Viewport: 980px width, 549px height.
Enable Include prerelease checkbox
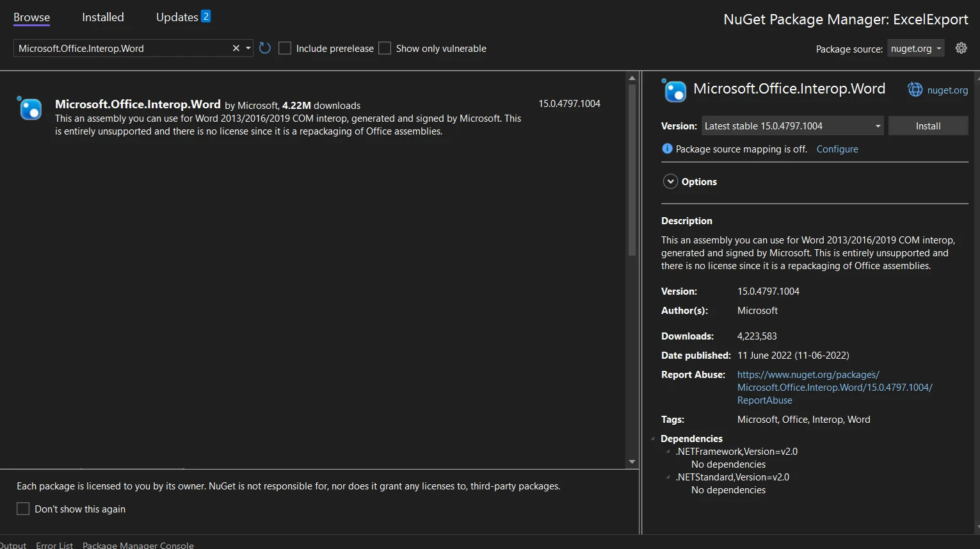point(285,48)
